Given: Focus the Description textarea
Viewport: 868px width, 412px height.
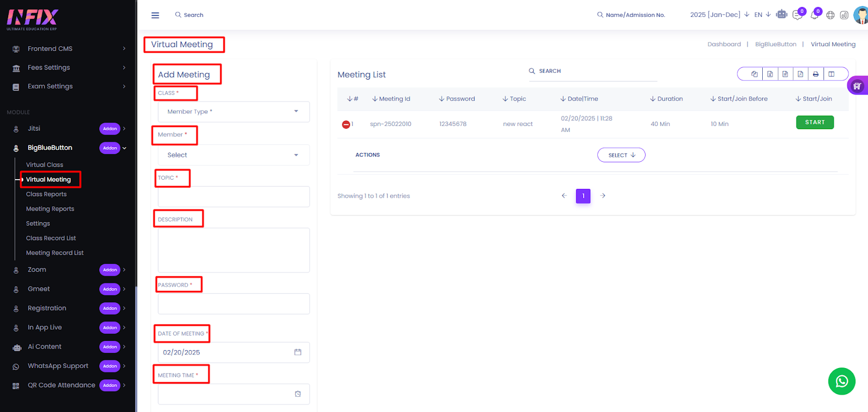Looking at the screenshot, I should click(234, 250).
